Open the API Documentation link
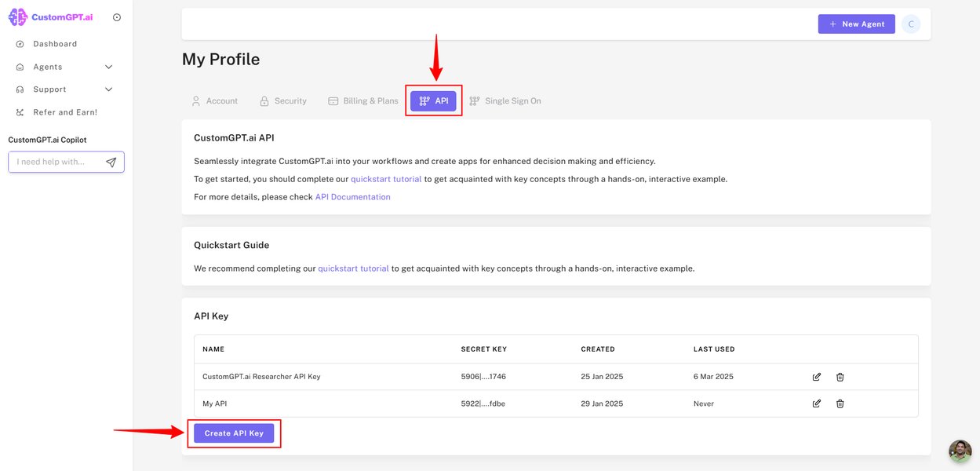Screen dimensions: 980x471 coord(352,197)
